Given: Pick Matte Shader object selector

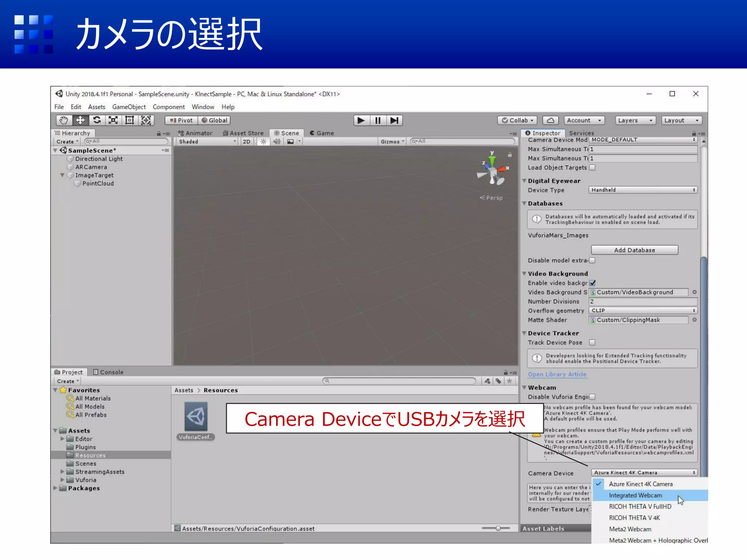Looking at the screenshot, I should (694, 320).
